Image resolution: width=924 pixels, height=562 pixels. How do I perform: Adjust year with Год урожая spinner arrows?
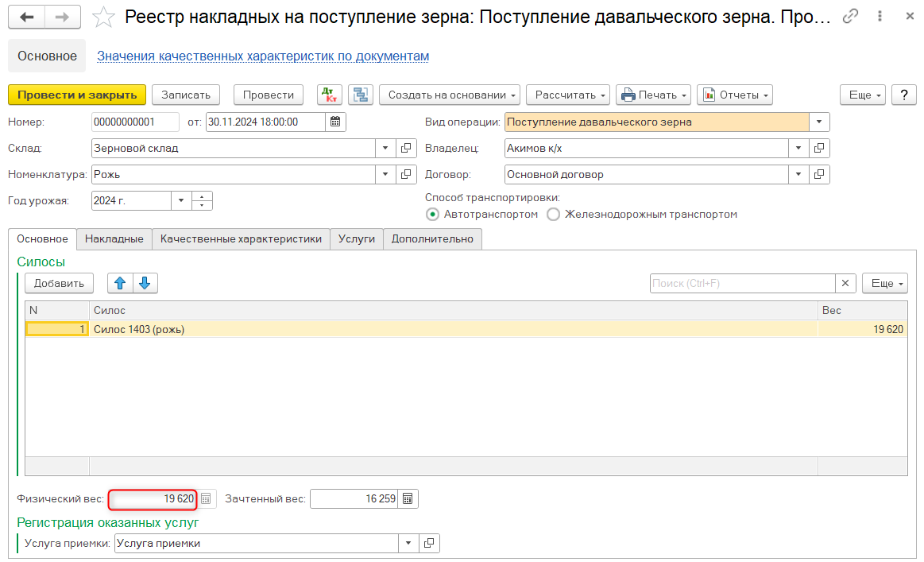[202, 200]
